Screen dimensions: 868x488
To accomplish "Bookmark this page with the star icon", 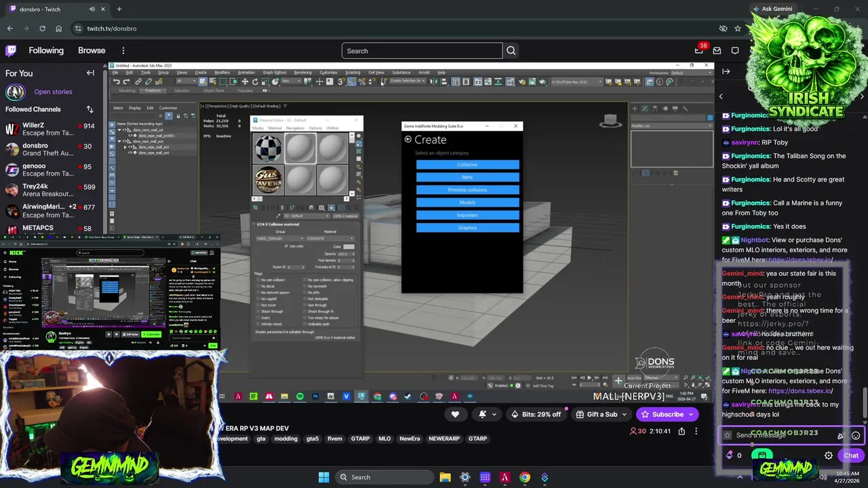I will pyautogui.click(x=738, y=28).
